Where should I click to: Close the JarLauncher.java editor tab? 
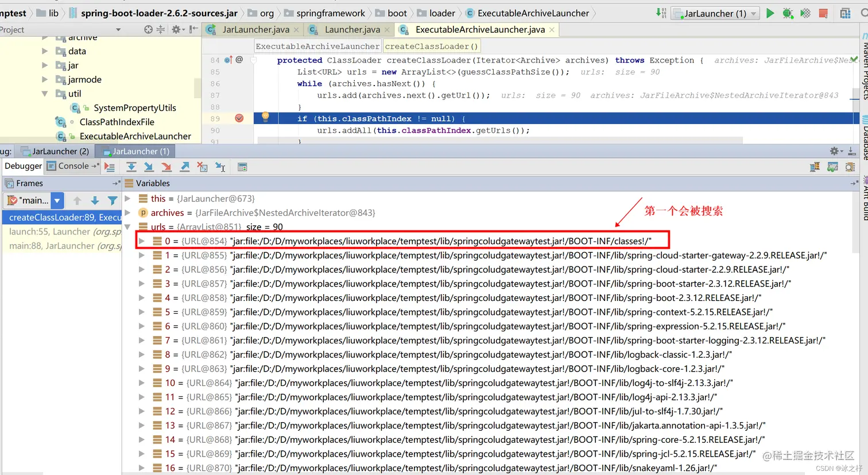[296, 30]
